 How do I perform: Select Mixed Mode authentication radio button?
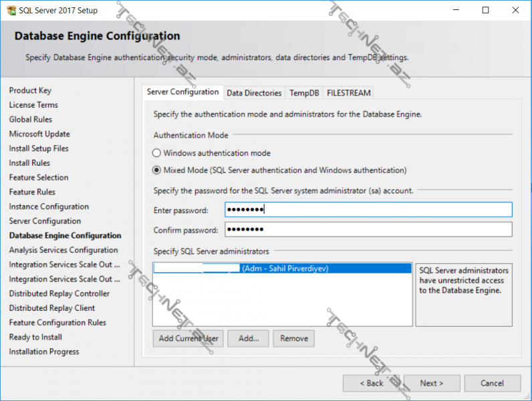coord(157,170)
